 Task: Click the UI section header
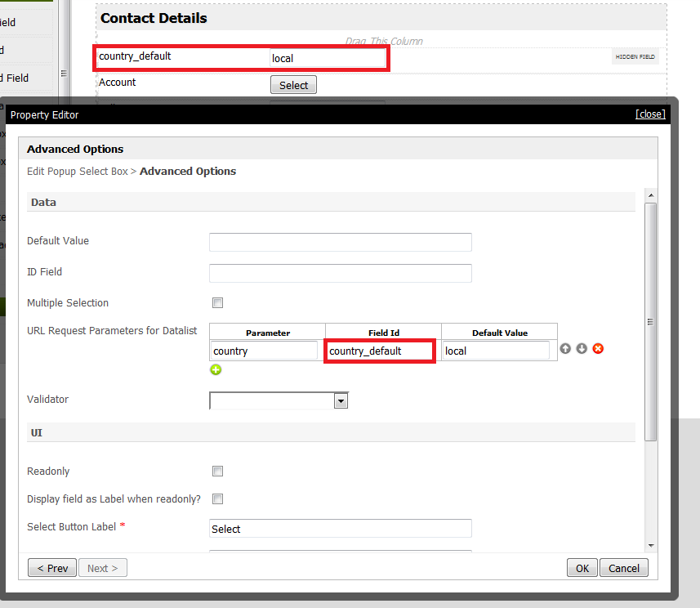click(331, 432)
